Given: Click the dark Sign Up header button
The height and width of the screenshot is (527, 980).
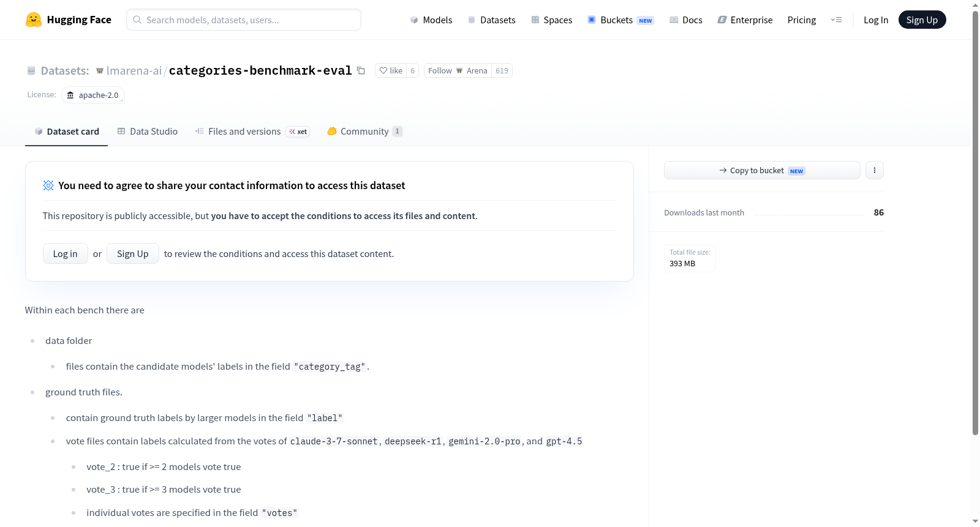Looking at the screenshot, I should point(922,20).
